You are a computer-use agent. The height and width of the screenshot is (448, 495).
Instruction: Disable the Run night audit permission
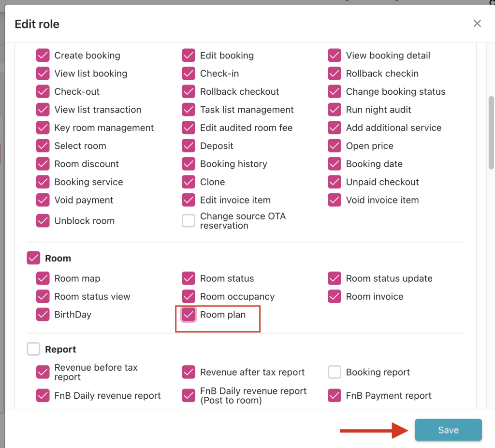335,110
